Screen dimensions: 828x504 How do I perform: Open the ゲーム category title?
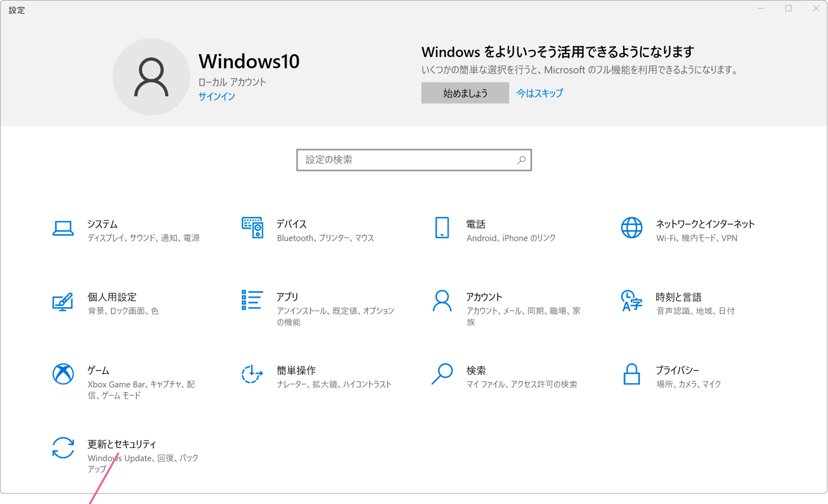(98, 370)
